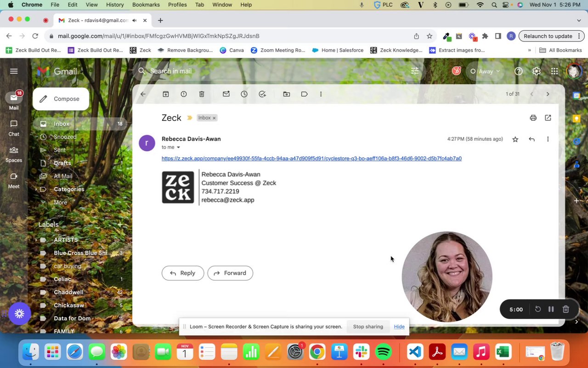Open Chrome File menu
This screenshot has height=368, width=588.
pos(55,5)
